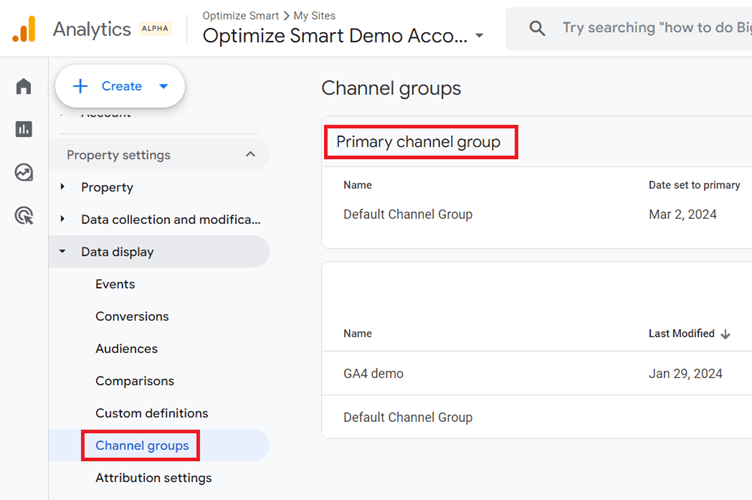Click the Property settings label
The width and height of the screenshot is (752, 500).
coord(118,155)
